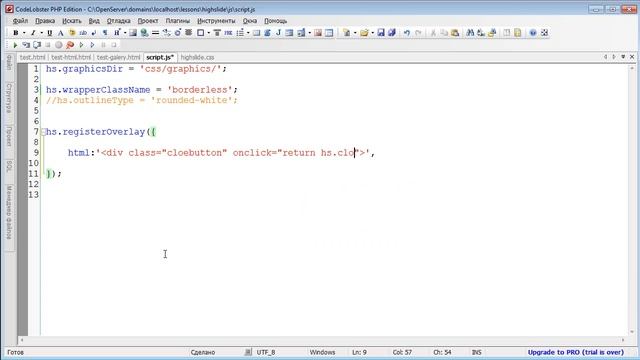The height and width of the screenshot is (360, 640).
Task: Open the Инструменты menu
Action: (x=216, y=21)
